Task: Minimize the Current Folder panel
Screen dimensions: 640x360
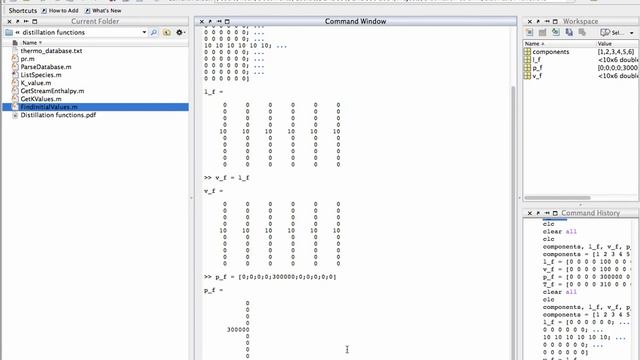Action: click(x=26, y=21)
